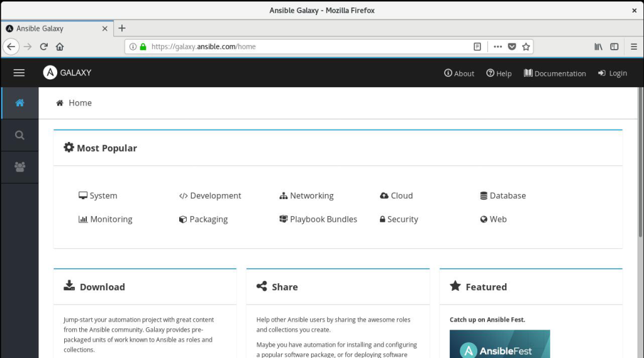644x358 pixels.
Task: Click the Most Popular heading
Action: (x=100, y=148)
